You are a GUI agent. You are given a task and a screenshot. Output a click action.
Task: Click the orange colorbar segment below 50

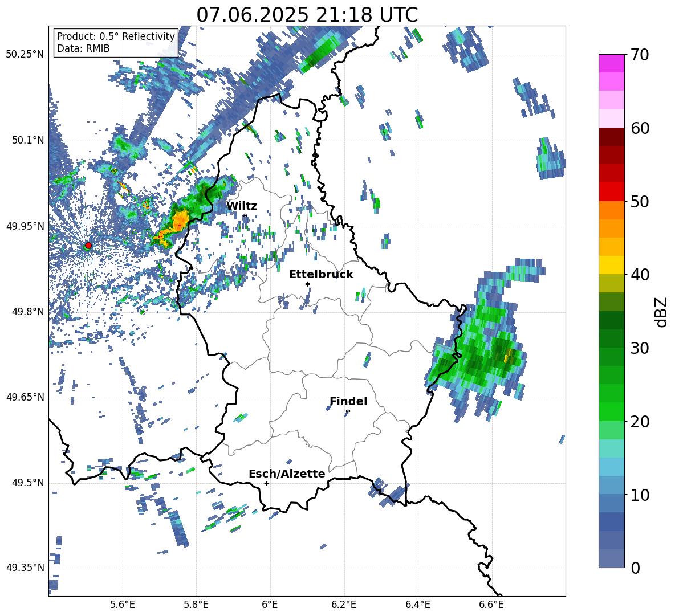click(x=612, y=210)
